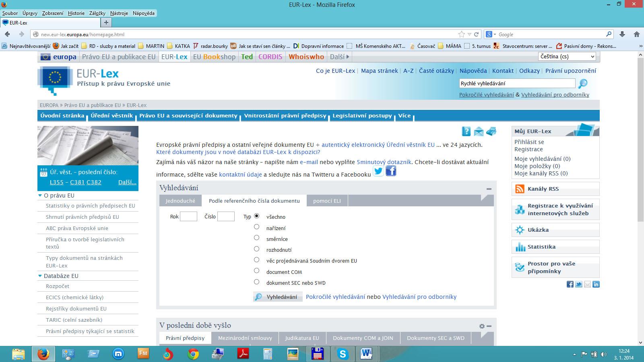The width and height of the screenshot is (644, 362).
Task: Open the Záložky menu in Firefox
Action: tap(97, 13)
